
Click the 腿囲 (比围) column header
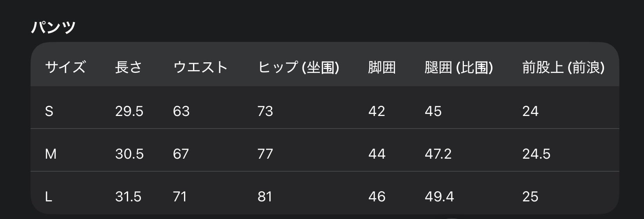[x=459, y=67]
